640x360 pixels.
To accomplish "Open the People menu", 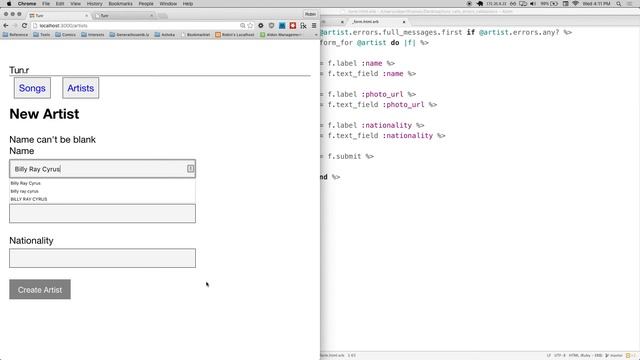I will (x=146, y=4).
